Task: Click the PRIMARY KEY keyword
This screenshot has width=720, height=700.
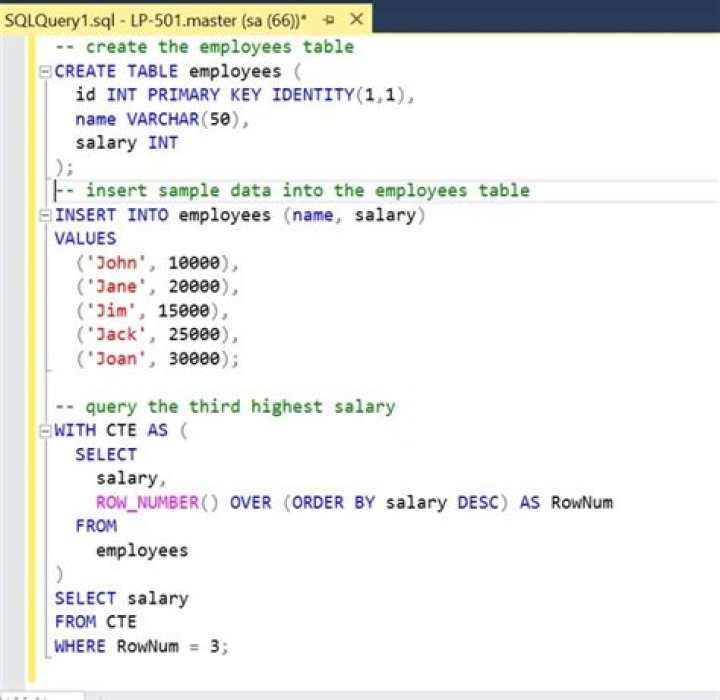Action: (204, 95)
